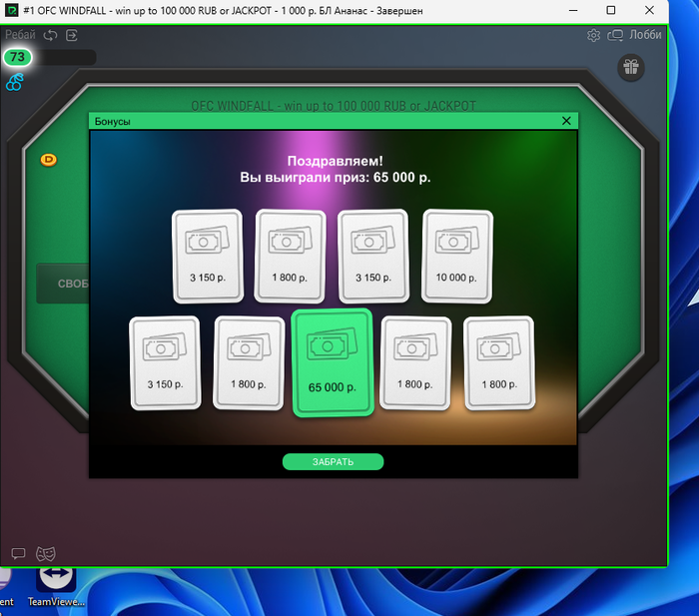Image resolution: width=699 pixels, height=616 pixels.
Task: Open the gift bonuses icon
Action: 631,67
